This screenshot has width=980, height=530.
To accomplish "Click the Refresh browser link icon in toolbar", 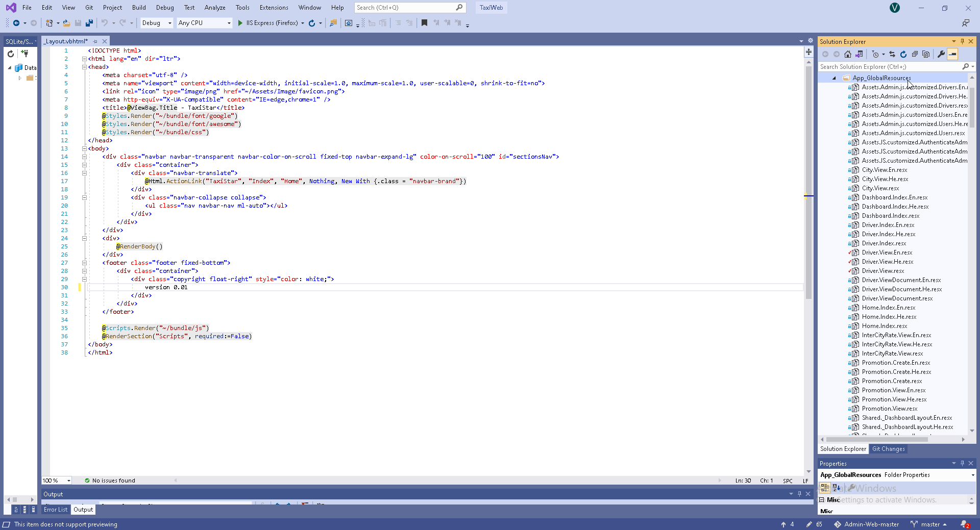I will coord(312,23).
